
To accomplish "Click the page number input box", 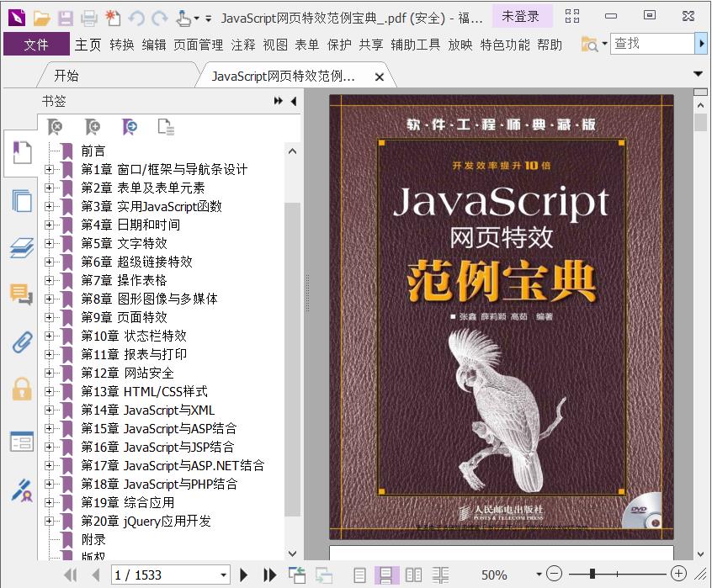I will [165, 575].
